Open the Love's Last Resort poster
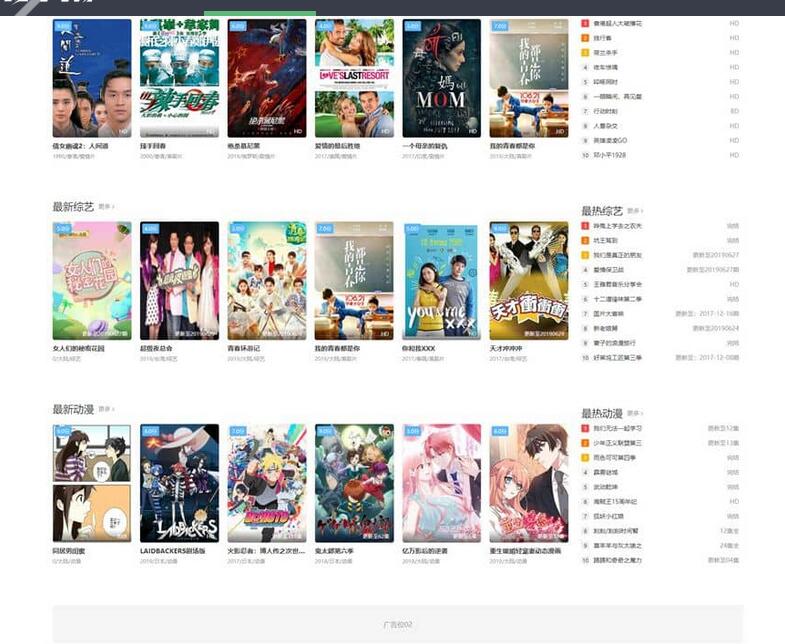 pyautogui.click(x=354, y=78)
